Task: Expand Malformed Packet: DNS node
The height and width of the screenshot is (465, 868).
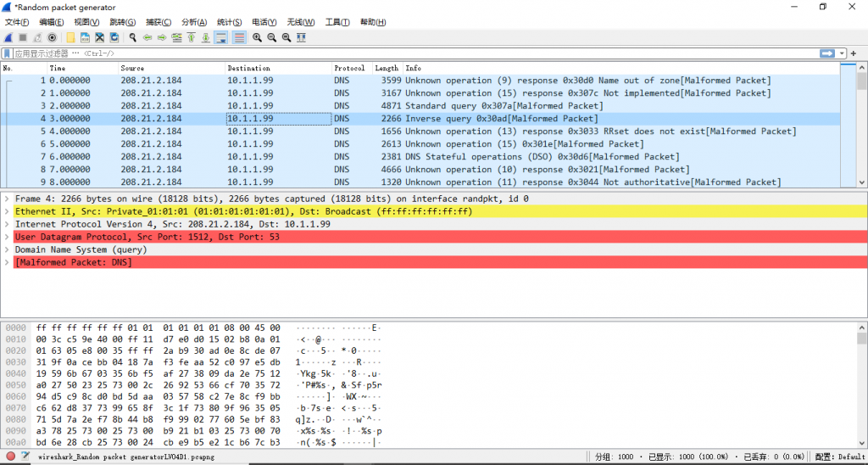Action: [x=6, y=262]
